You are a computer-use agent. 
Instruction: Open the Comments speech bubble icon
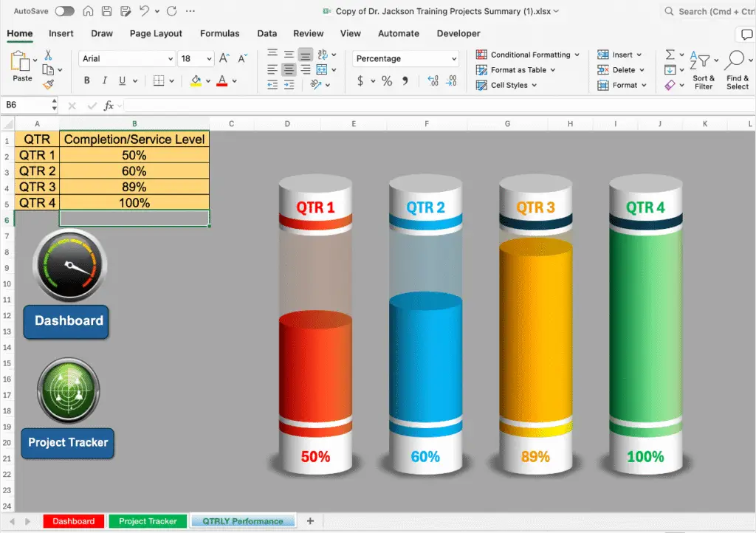click(x=746, y=35)
